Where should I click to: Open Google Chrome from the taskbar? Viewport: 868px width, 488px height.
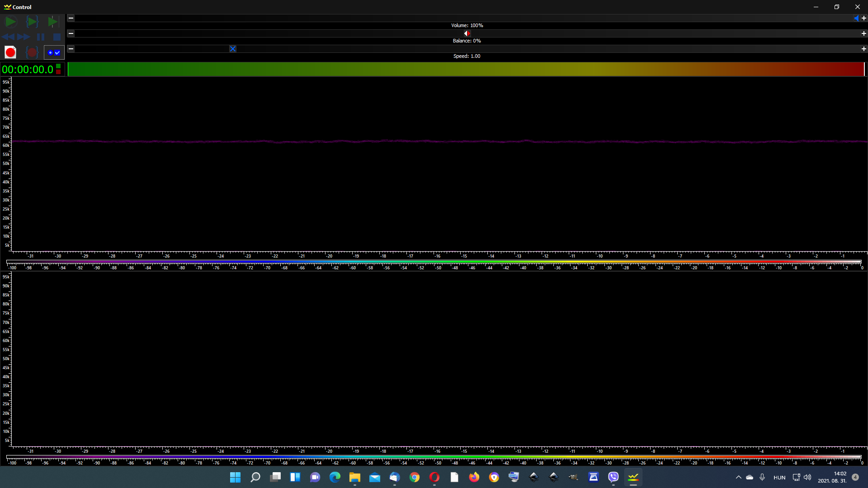pos(414,477)
